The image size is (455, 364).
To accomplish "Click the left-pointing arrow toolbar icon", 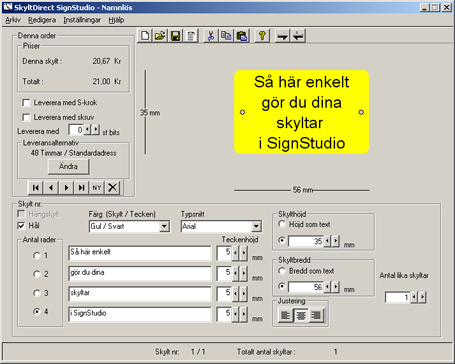I will pyautogui.click(x=298, y=36).
